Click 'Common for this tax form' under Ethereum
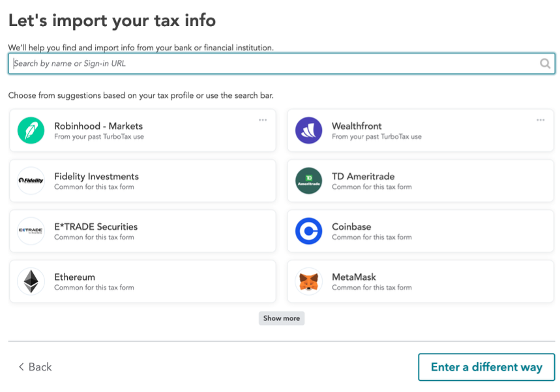Image resolution: width=560 pixels, height=392 pixels. coord(94,288)
